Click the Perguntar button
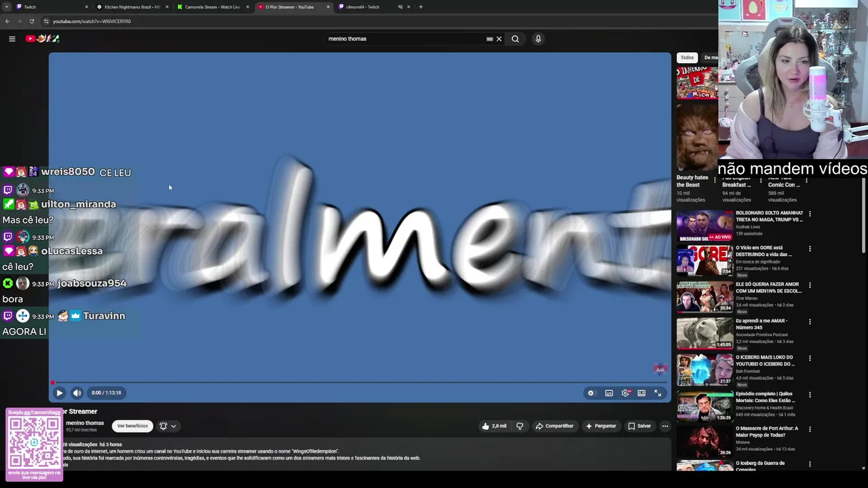Image resolution: width=868 pixels, height=488 pixels. (601, 426)
